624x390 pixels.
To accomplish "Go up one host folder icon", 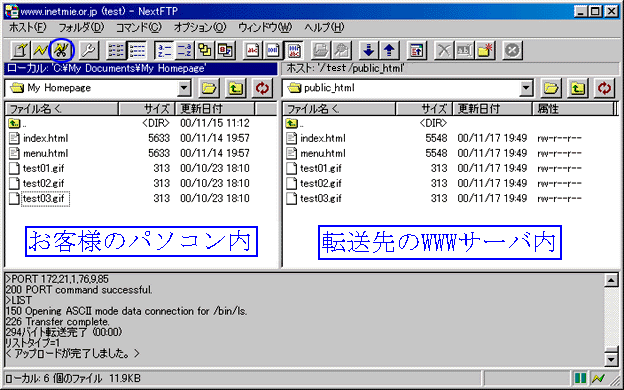I will click(577, 88).
